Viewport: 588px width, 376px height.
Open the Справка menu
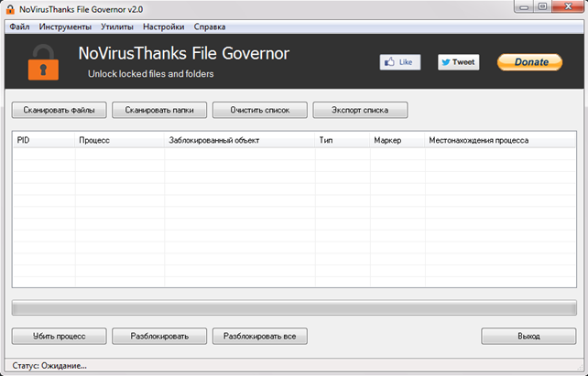(x=210, y=27)
